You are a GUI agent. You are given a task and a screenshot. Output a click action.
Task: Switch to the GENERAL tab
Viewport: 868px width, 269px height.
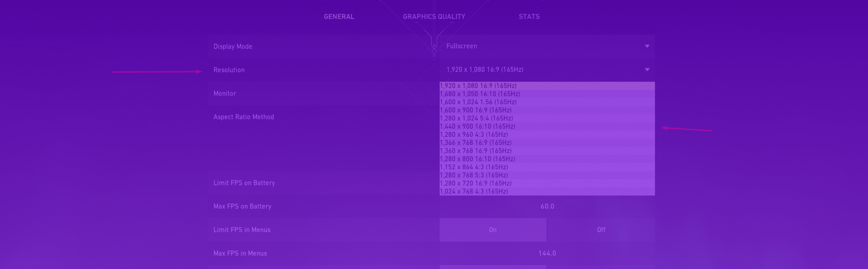tap(339, 17)
